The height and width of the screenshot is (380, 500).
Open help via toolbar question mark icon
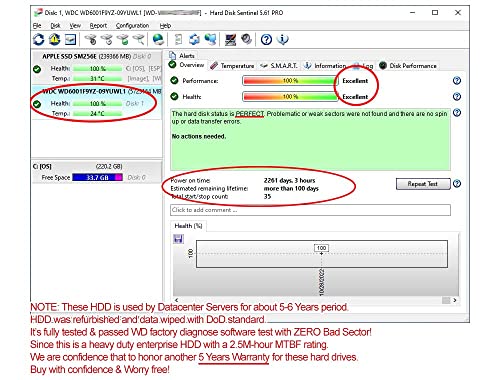coord(266,40)
